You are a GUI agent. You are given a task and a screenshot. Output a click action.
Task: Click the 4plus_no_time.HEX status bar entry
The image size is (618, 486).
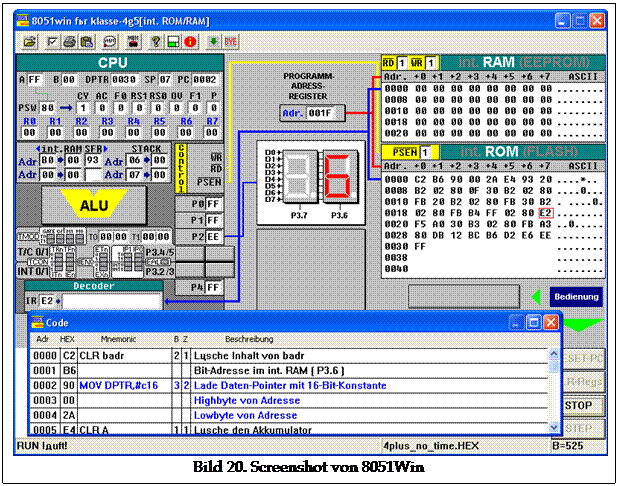pyautogui.click(x=431, y=446)
